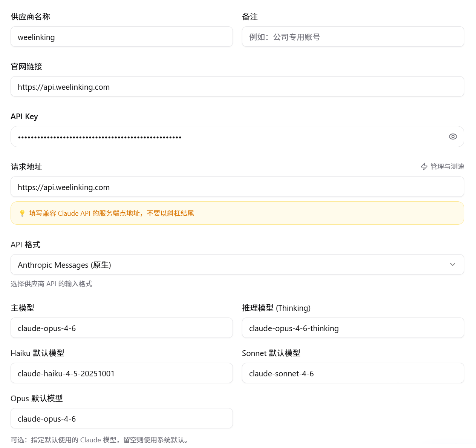Click the 官网链接 URL field
The width and height of the screenshot is (476, 448).
(x=237, y=86)
